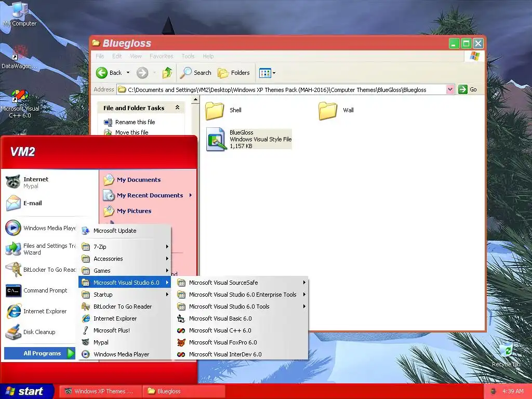532x399 pixels.
Task: Open Microsoft Visual Basic 6.0 icon
Action: point(181,318)
